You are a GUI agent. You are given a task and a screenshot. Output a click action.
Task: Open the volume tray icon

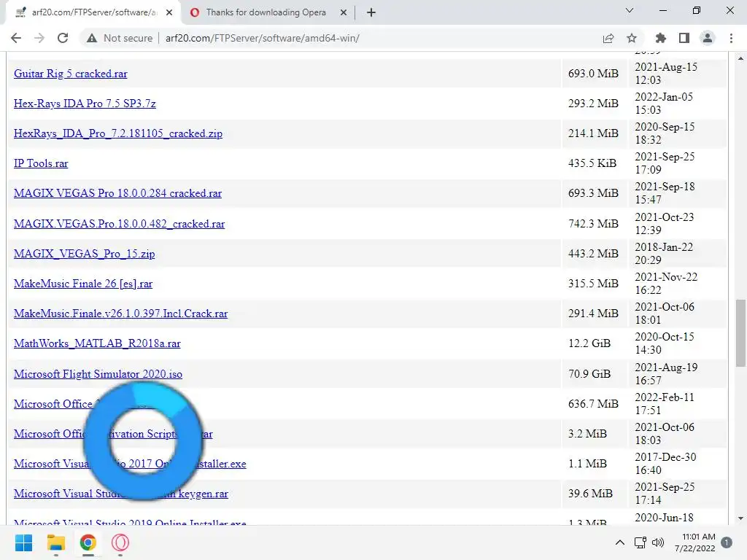(x=658, y=542)
